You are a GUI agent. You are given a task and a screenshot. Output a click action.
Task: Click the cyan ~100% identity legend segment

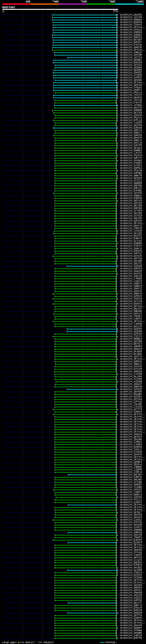coord(130,4)
